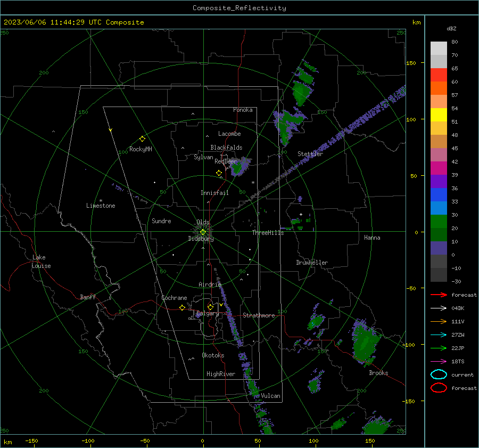Image resolution: width=479 pixels, height=448 pixels.
Task: Click the violet purple swatch near 39 dBZ
Action: [439, 182]
